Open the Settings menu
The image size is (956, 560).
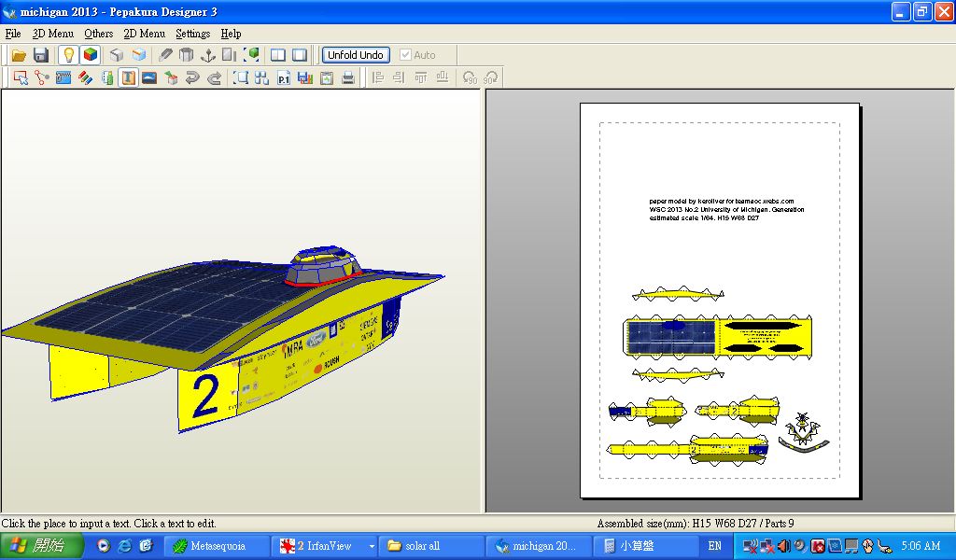click(192, 34)
